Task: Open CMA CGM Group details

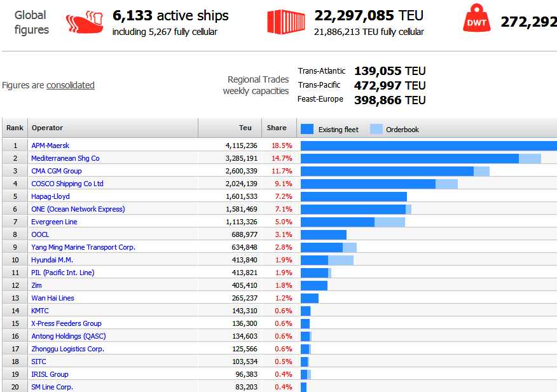Action: [x=57, y=171]
